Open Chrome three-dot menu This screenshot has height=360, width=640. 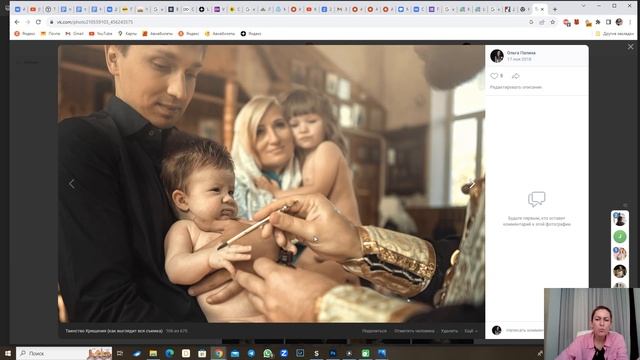631,22
